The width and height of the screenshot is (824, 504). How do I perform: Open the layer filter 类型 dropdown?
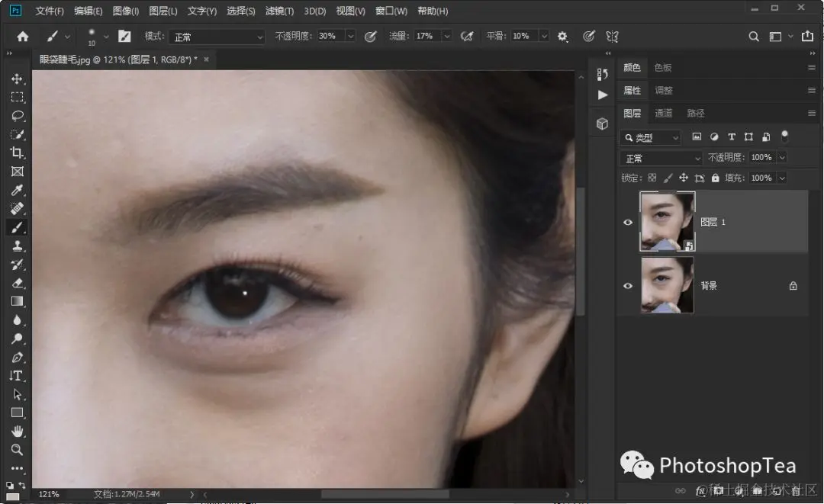click(x=650, y=138)
